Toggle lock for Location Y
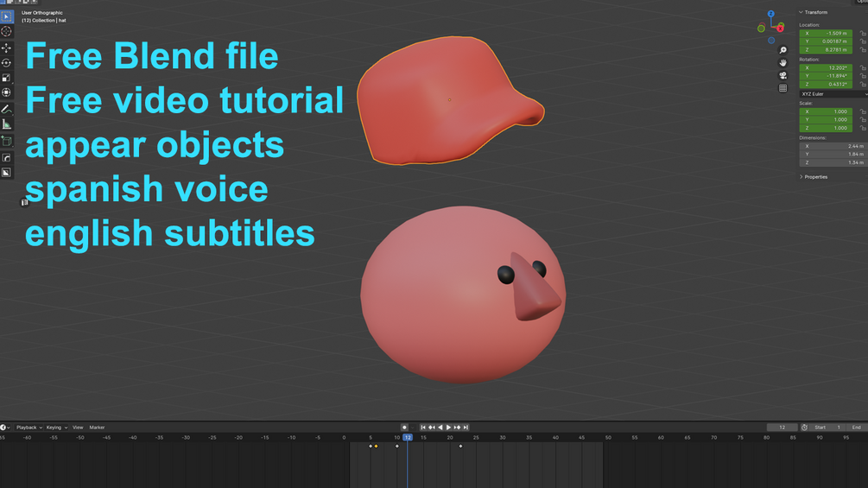Screen dimensions: 868x488 [x=863, y=41]
